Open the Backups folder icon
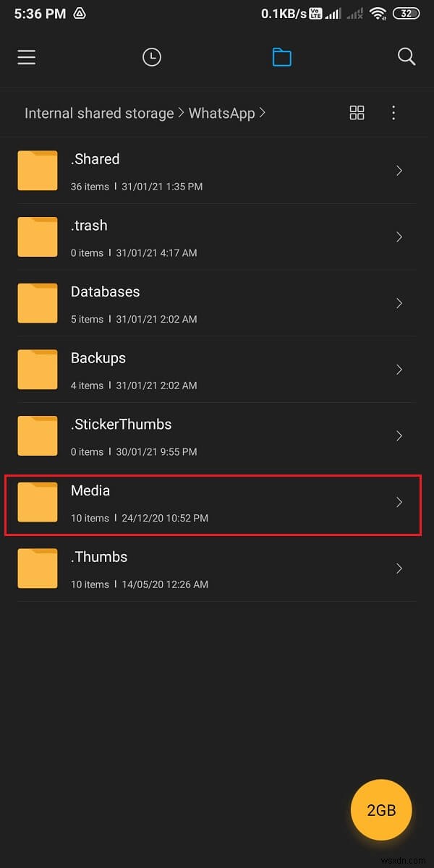The image size is (434, 868). pos(38,370)
